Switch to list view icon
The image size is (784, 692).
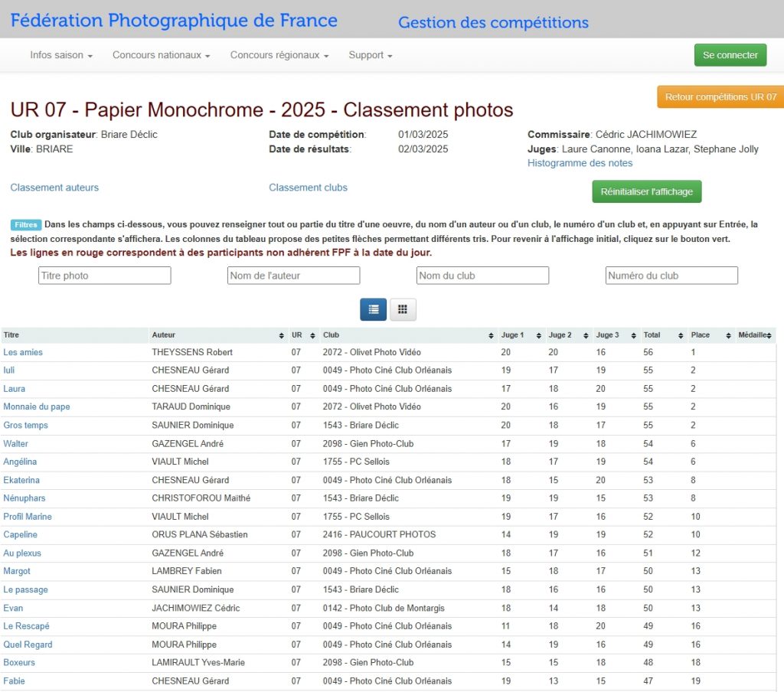coord(374,309)
